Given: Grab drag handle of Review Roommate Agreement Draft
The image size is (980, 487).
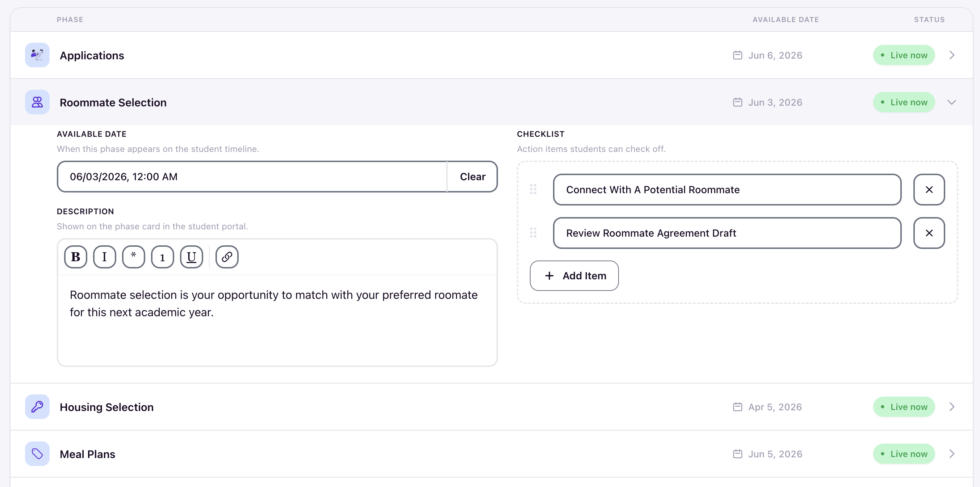Looking at the screenshot, I should pyautogui.click(x=533, y=233).
